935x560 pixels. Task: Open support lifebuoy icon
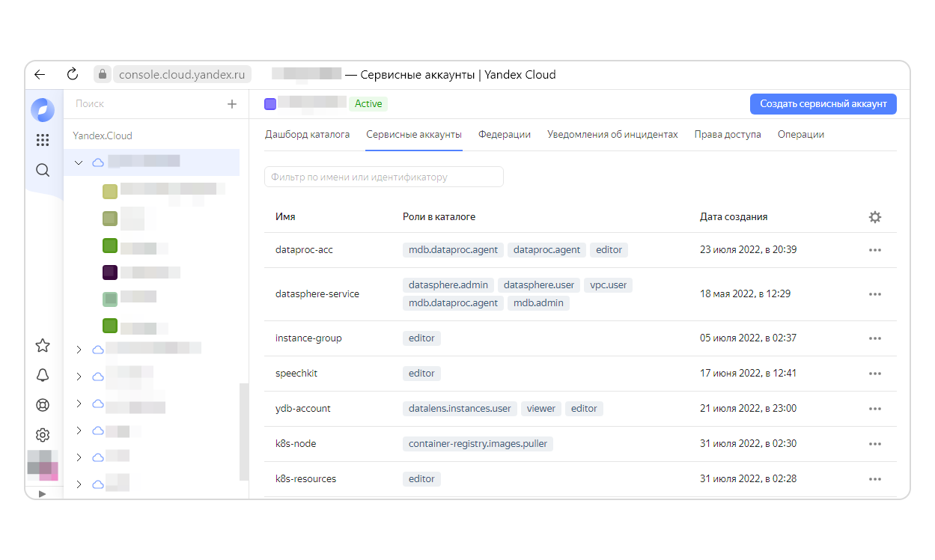point(43,405)
